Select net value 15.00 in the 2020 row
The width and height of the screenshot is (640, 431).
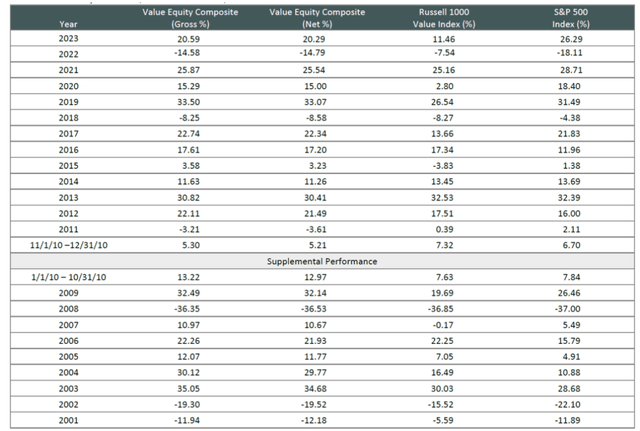[315, 86]
